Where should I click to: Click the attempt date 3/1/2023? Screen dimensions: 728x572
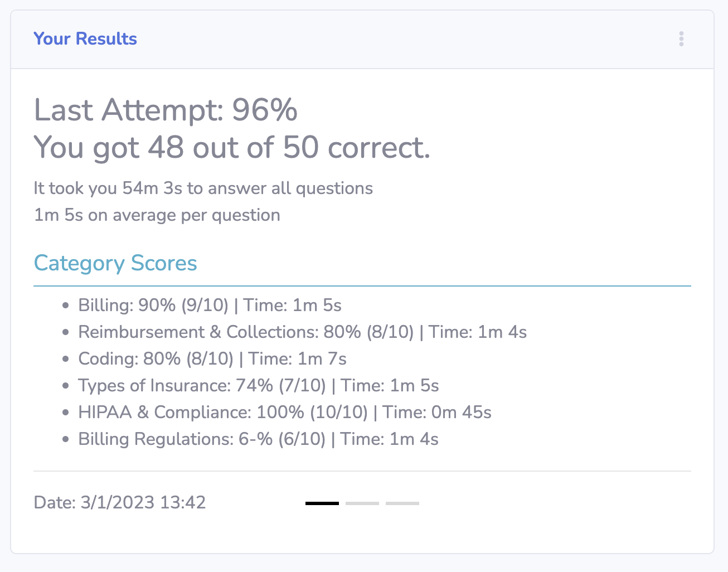click(x=120, y=502)
